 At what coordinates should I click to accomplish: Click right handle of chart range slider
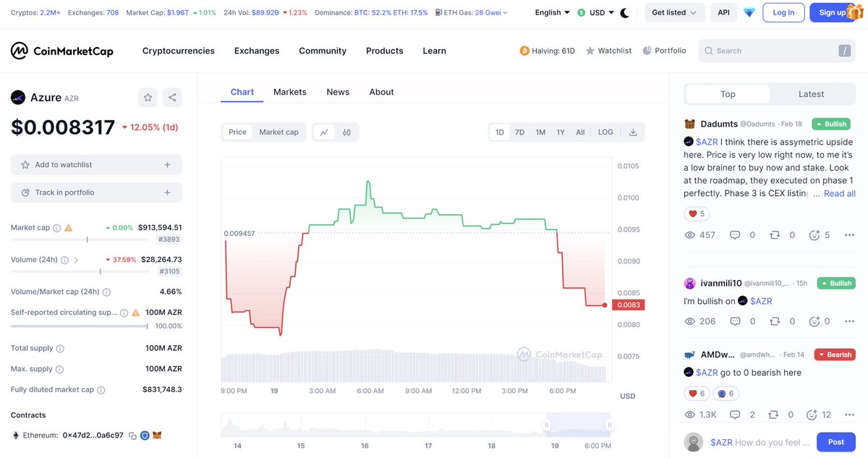click(x=610, y=425)
